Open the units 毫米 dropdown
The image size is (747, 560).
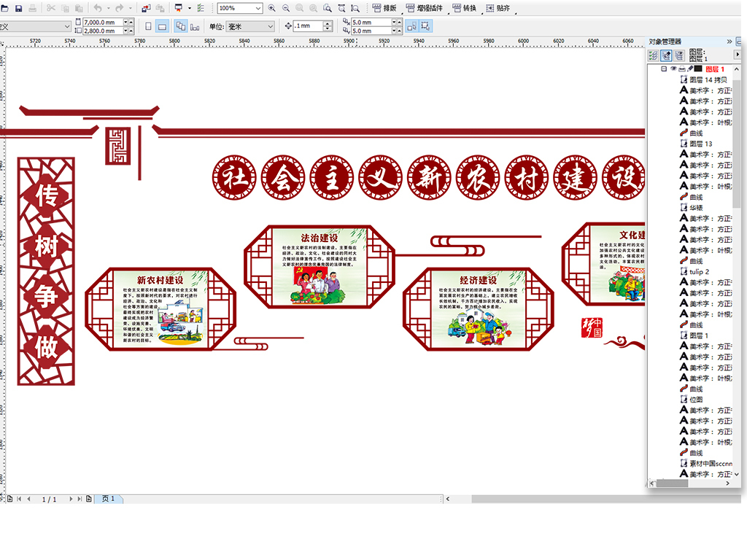(270, 26)
